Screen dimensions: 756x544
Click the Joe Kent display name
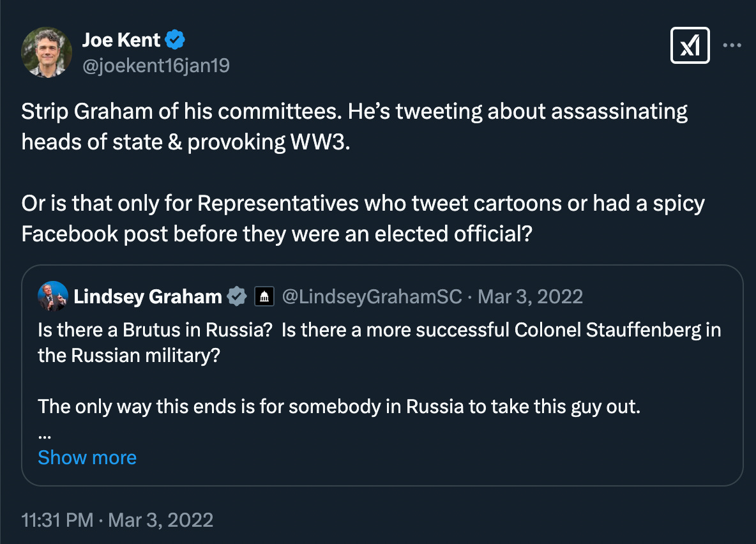tap(121, 41)
